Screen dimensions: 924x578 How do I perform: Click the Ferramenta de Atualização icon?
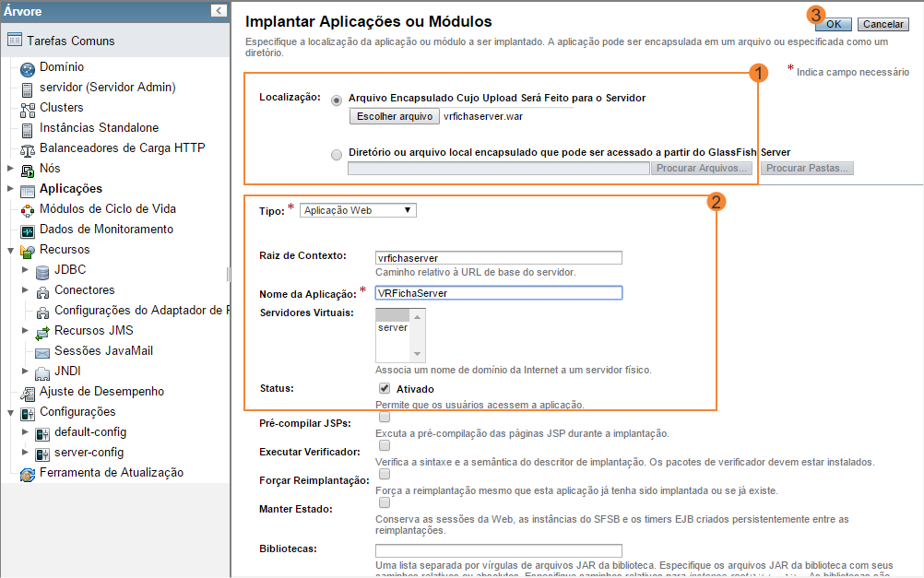(28, 475)
